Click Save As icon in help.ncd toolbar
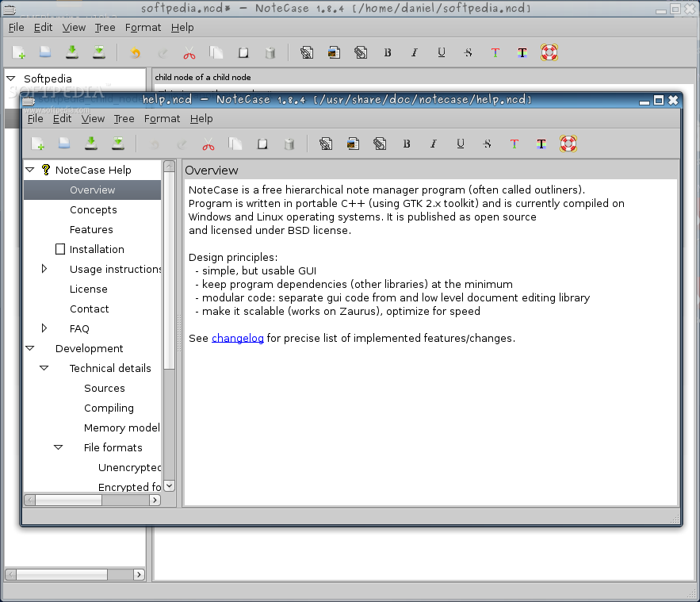The height and width of the screenshot is (602, 700). click(x=118, y=144)
